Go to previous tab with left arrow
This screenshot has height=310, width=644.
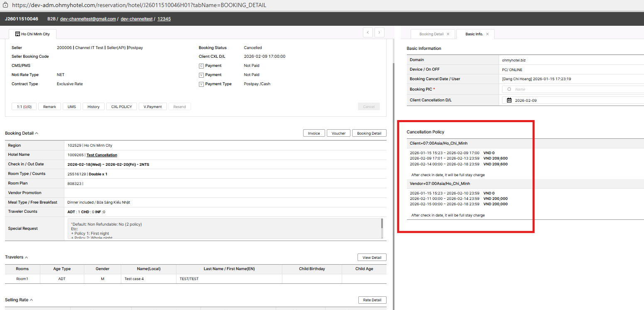pos(367,32)
